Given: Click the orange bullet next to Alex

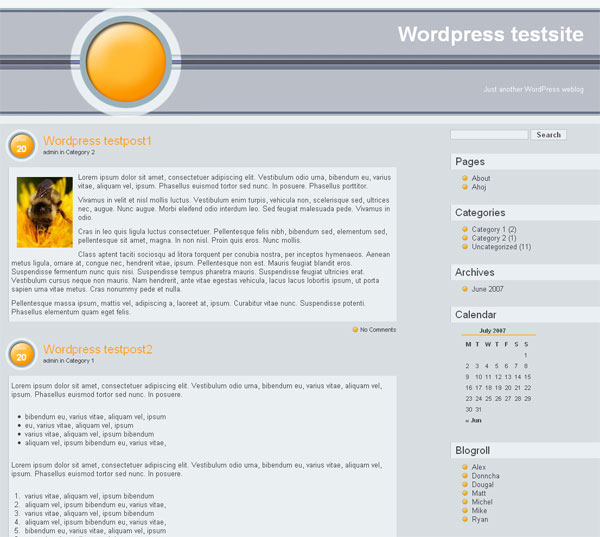Looking at the screenshot, I should [465, 467].
